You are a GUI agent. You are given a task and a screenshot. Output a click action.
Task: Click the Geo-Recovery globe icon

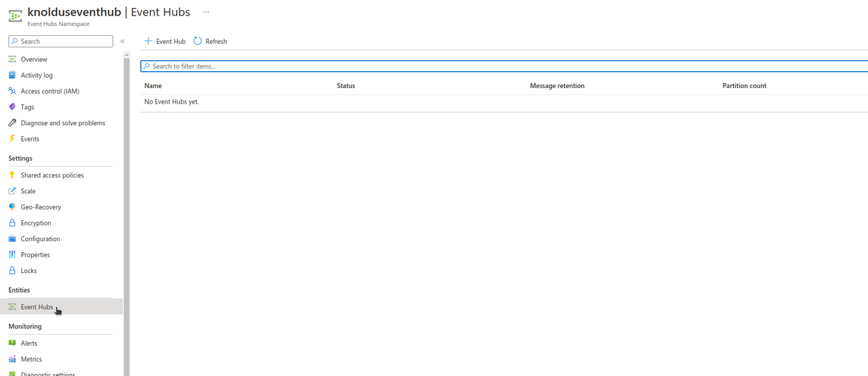click(x=12, y=207)
